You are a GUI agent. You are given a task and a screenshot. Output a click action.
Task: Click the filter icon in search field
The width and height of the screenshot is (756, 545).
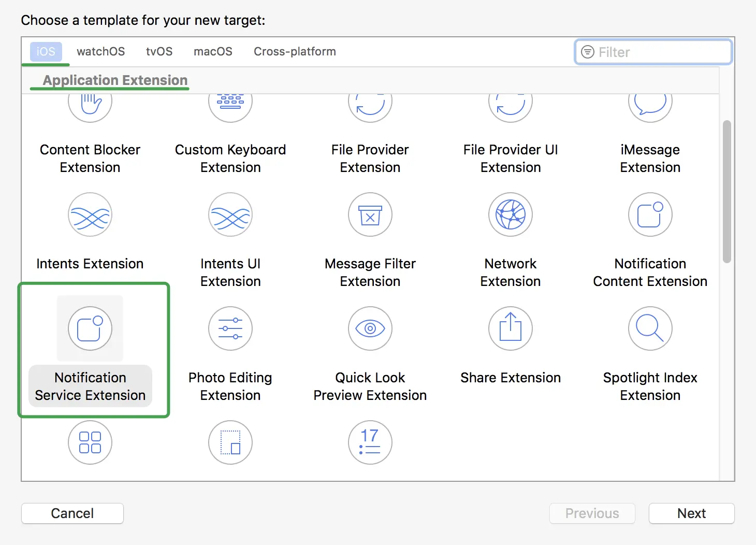[x=588, y=52]
